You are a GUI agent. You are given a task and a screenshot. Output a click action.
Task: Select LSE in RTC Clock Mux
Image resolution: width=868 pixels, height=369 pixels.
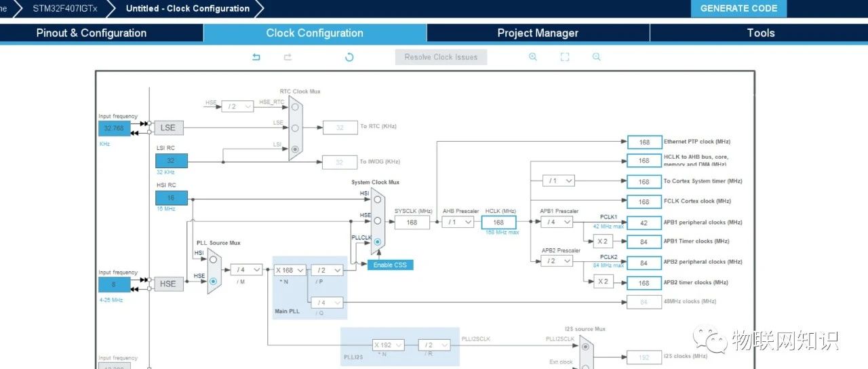pyautogui.click(x=294, y=128)
